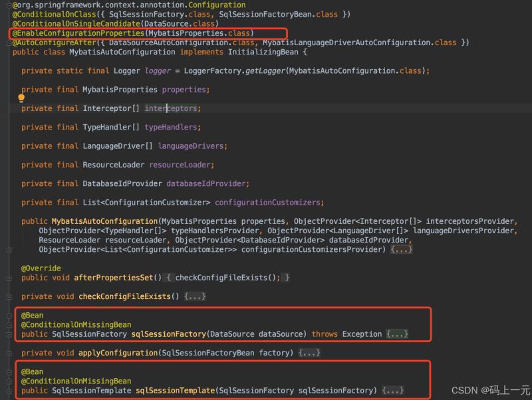Click LanguageDriver[] field type
Image resolution: width=532 pixels, height=400 pixels.
point(118,146)
